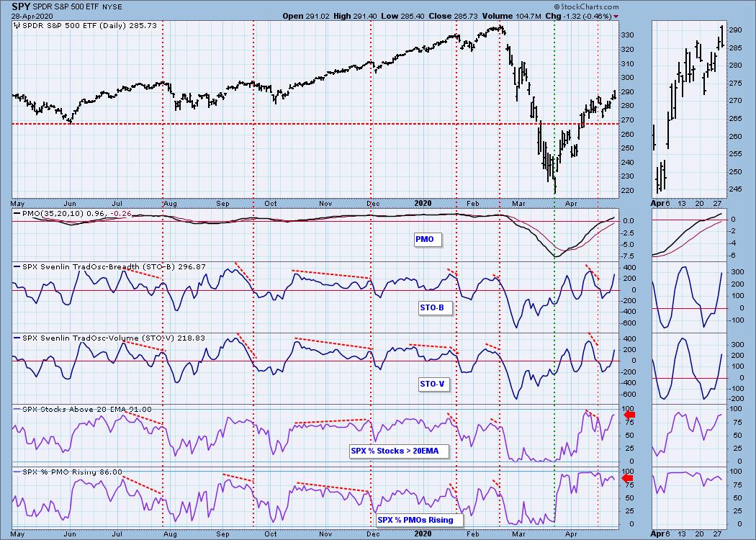
Task: Click the Open 291.02 value
Action: (306, 16)
